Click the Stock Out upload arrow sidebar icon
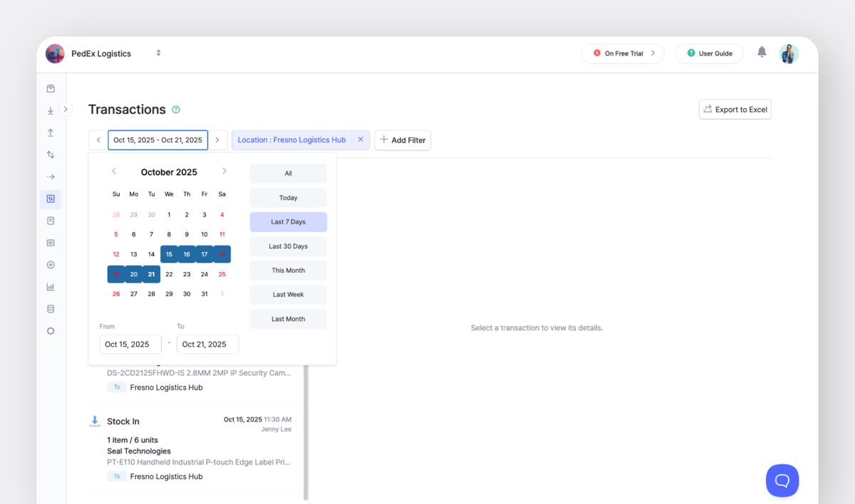 [51, 132]
